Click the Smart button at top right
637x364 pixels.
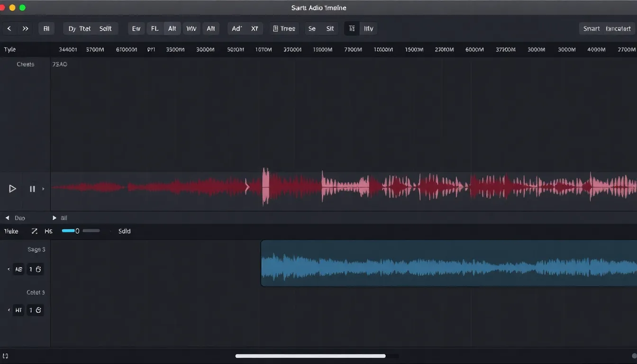pos(591,28)
